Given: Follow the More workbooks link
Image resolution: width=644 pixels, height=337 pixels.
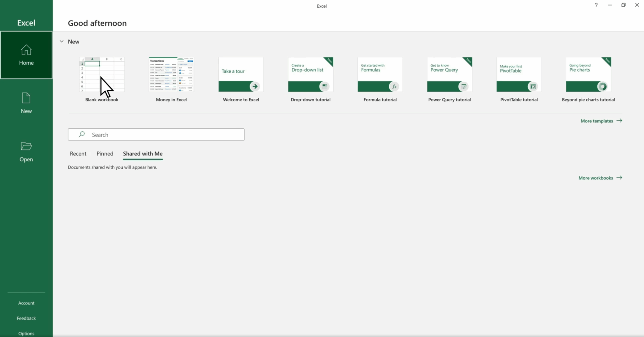Looking at the screenshot, I should point(600,178).
